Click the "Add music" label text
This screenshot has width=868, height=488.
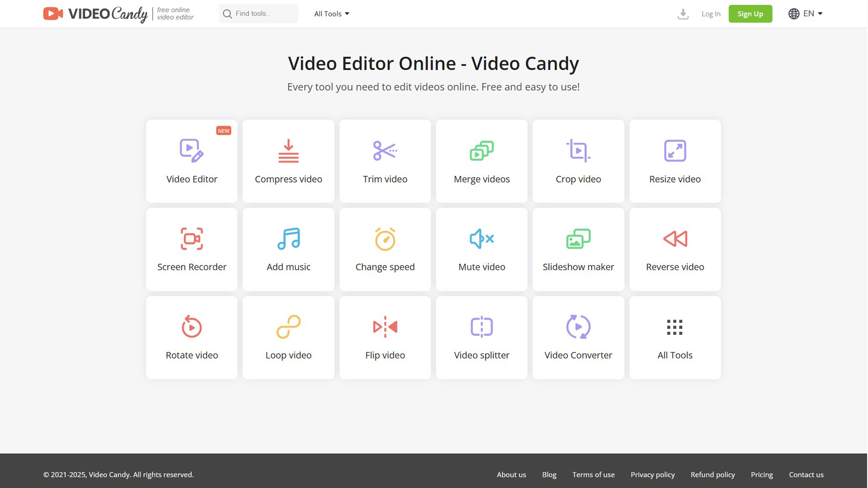coord(288,267)
